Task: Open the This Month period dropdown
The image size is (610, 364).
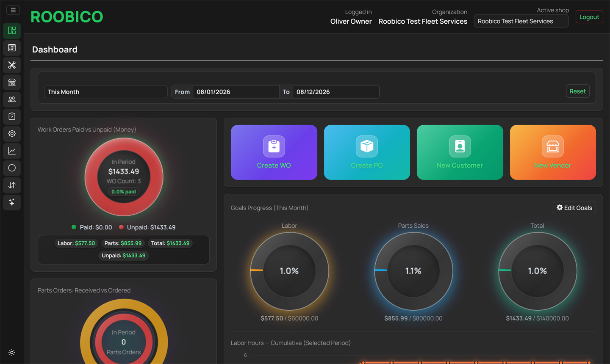Action: [105, 92]
